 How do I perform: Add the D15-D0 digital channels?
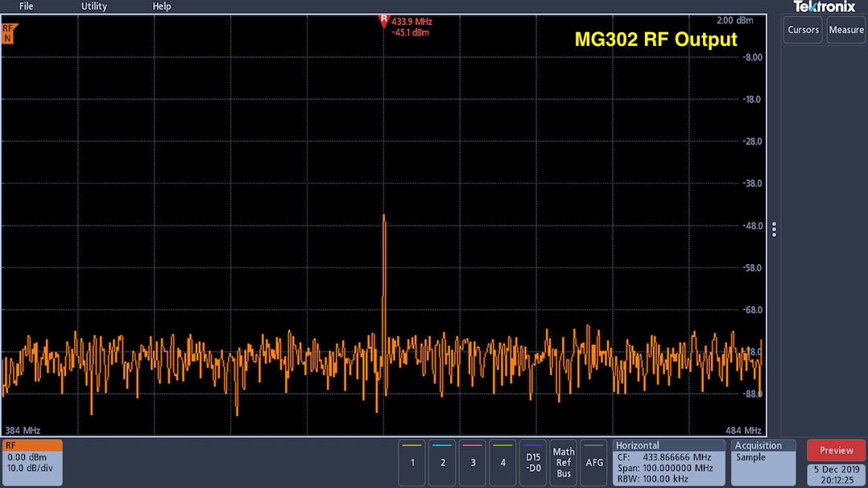[x=533, y=461]
